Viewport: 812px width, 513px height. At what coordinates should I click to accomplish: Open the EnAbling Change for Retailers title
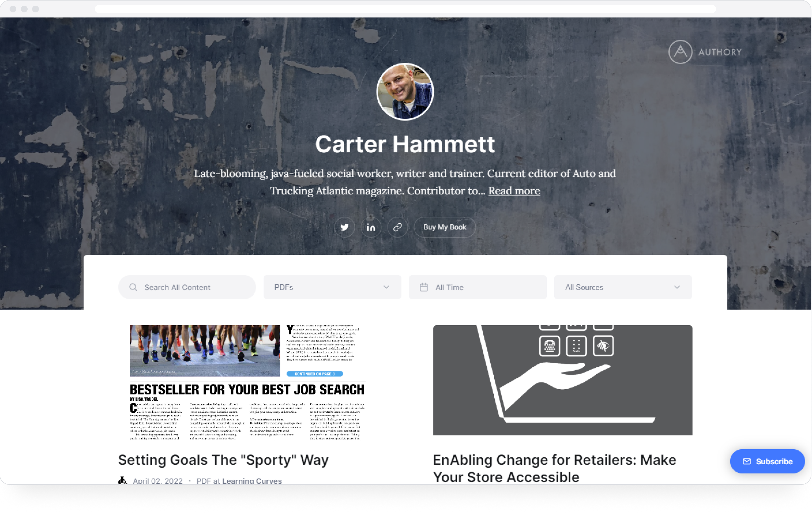[554, 468]
